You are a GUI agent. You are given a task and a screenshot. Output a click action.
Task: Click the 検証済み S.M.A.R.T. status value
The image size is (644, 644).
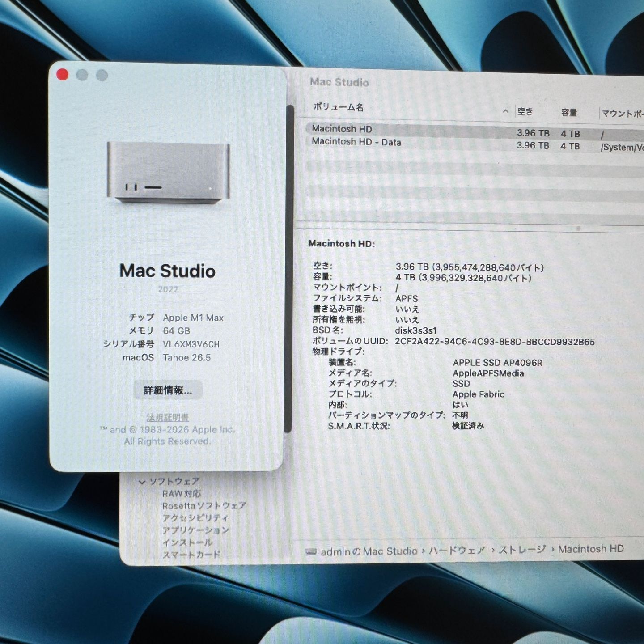[x=468, y=426]
